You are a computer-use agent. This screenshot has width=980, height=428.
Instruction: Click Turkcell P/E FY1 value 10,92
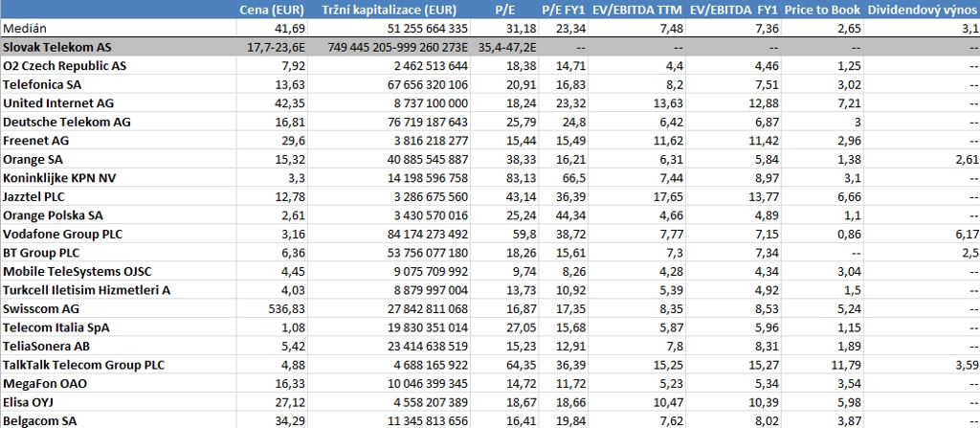pos(569,290)
